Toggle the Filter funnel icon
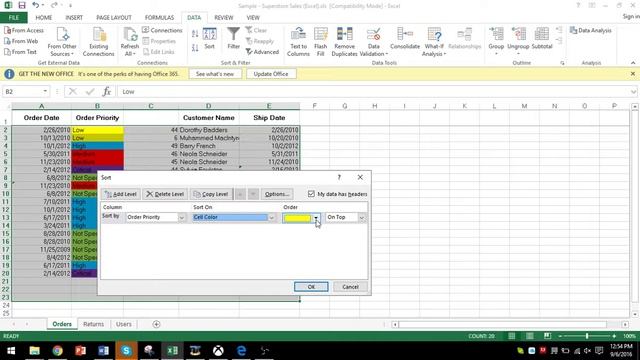Screen dimensions: 640x360 pos(233,34)
